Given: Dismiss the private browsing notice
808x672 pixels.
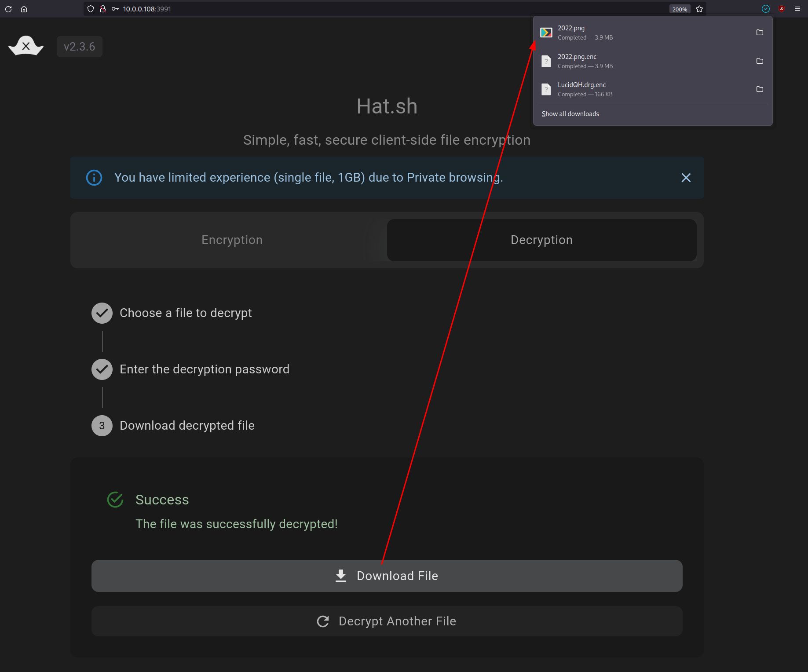Looking at the screenshot, I should [x=686, y=178].
